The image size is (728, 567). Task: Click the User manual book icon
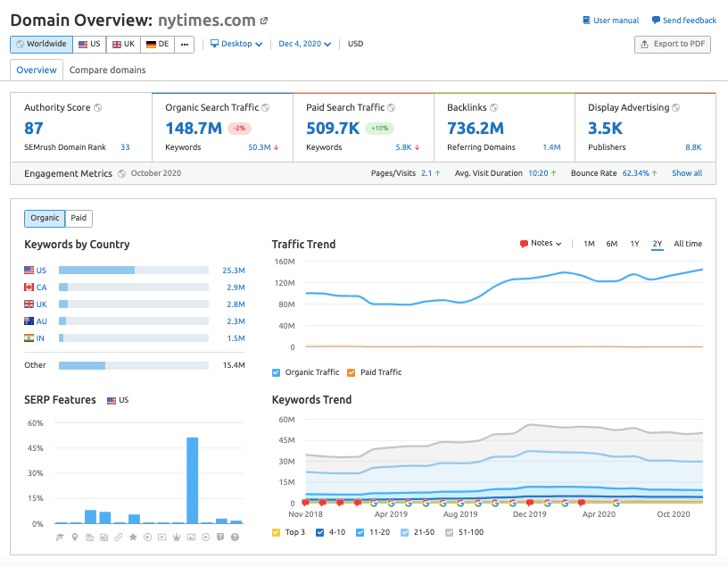point(586,20)
